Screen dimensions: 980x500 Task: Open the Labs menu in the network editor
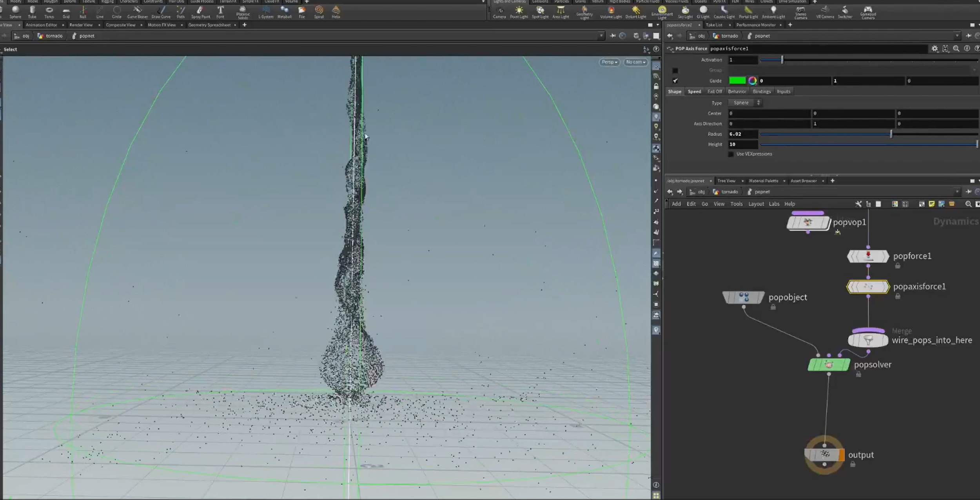pyautogui.click(x=774, y=204)
